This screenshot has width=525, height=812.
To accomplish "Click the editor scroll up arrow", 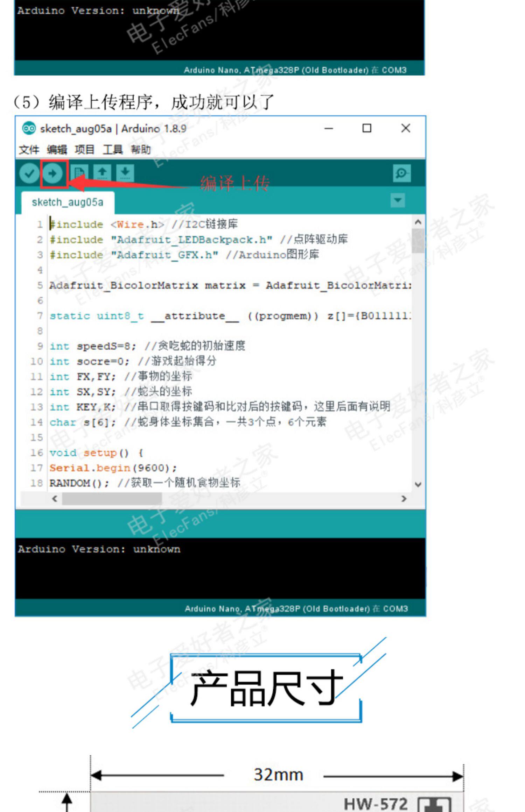I will pyautogui.click(x=418, y=222).
